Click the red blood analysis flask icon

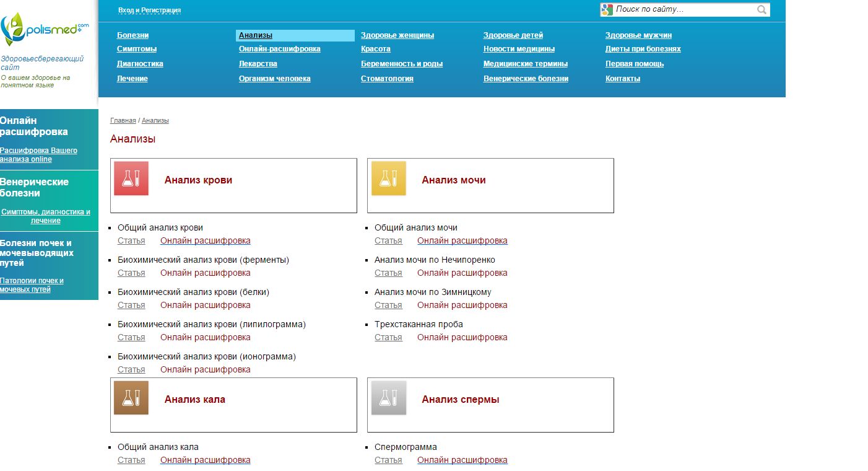[131, 178]
